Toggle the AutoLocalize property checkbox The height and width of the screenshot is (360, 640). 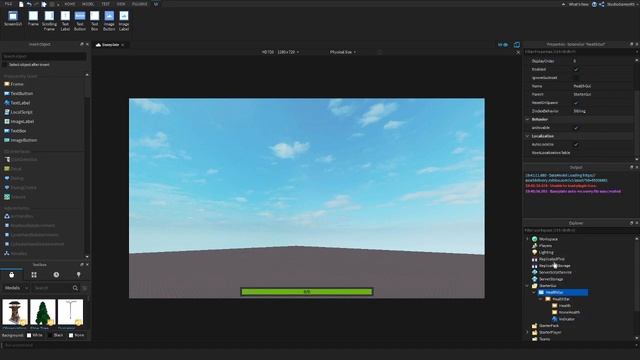coord(576,144)
